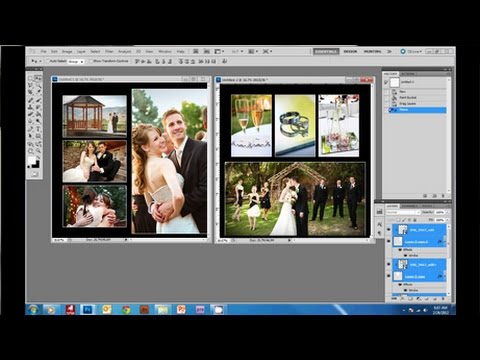480x360 pixels.
Task: Click delete state trash in History panel
Action: click(443, 196)
